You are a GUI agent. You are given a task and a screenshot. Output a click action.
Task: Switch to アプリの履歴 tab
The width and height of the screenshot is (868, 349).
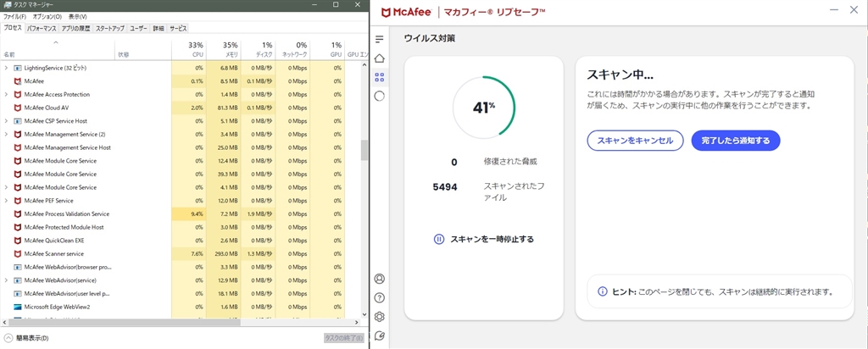(x=75, y=28)
